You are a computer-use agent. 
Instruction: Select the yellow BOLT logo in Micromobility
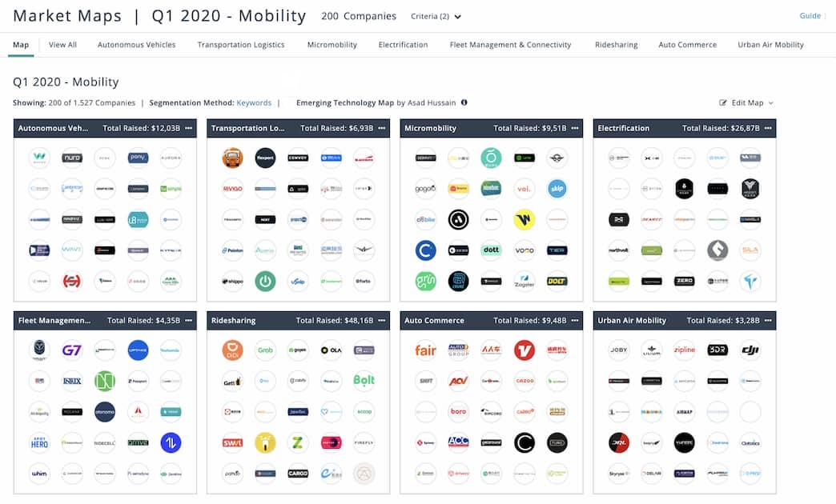[557, 281]
